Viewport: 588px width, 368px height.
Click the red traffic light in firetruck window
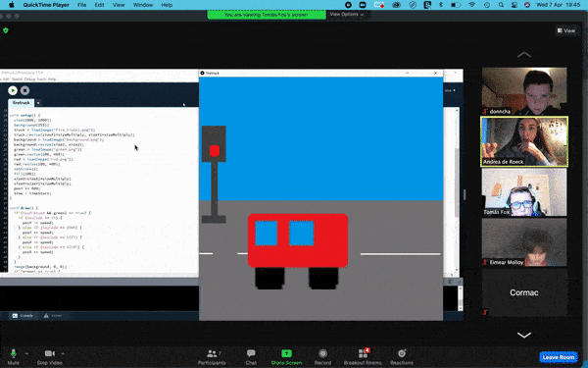click(214, 150)
